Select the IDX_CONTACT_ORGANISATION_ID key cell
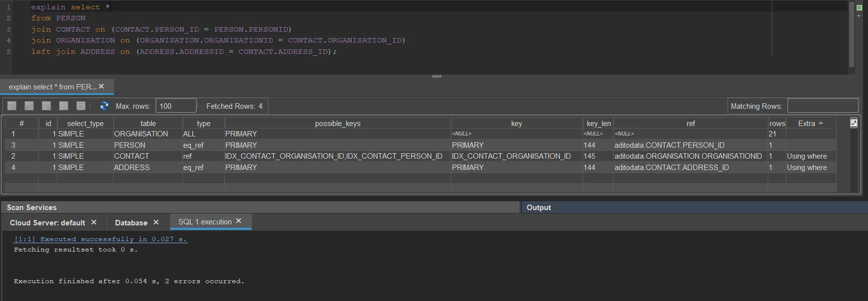Screen dimensions: 868x301 click(x=516, y=156)
